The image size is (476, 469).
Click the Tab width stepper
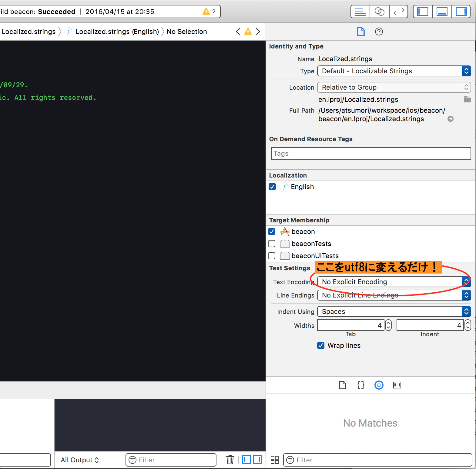[x=388, y=325]
